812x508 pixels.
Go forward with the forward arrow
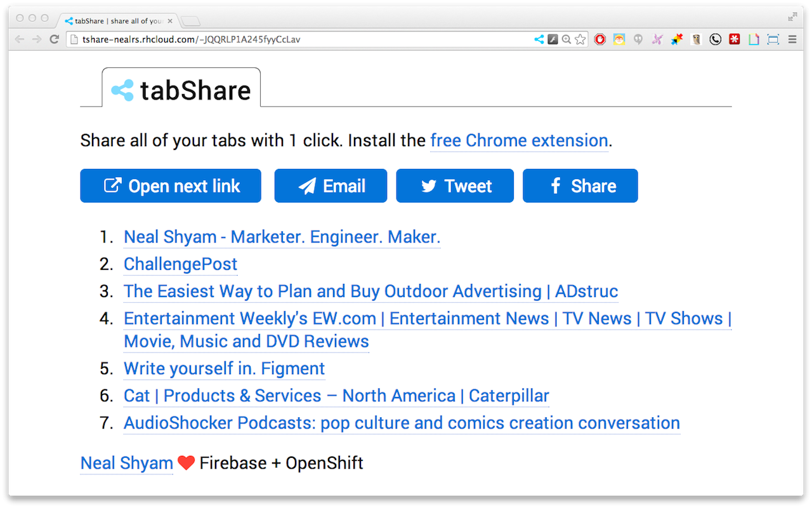click(37, 39)
